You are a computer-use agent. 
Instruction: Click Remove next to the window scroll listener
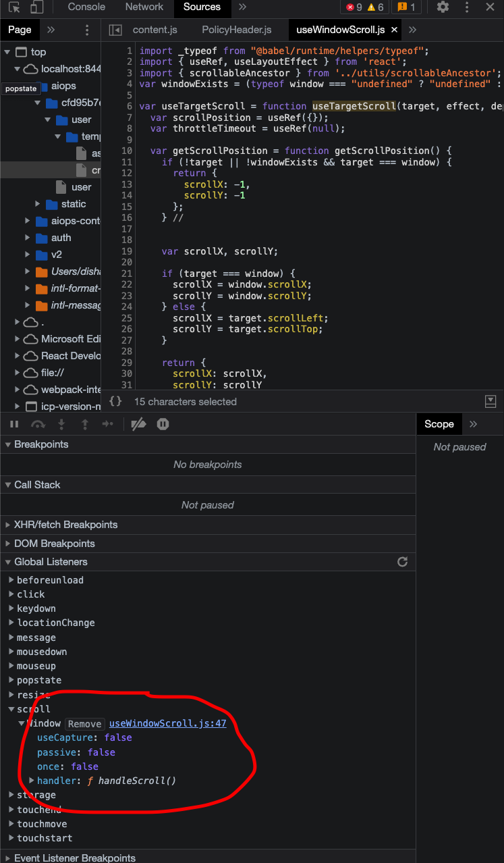(x=84, y=723)
